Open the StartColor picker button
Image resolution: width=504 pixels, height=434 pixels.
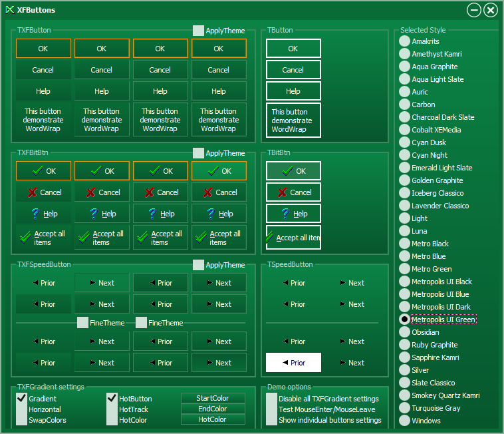point(213,398)
